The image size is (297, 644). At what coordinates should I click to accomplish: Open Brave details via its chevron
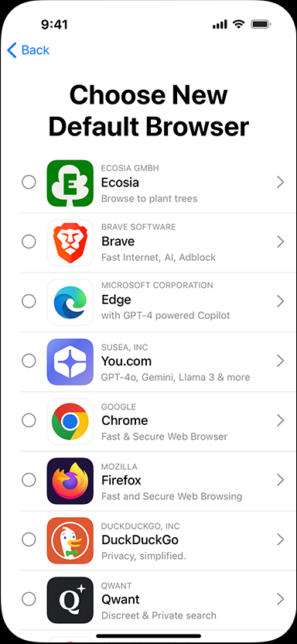pyautogui.click(x=281, y=241)
